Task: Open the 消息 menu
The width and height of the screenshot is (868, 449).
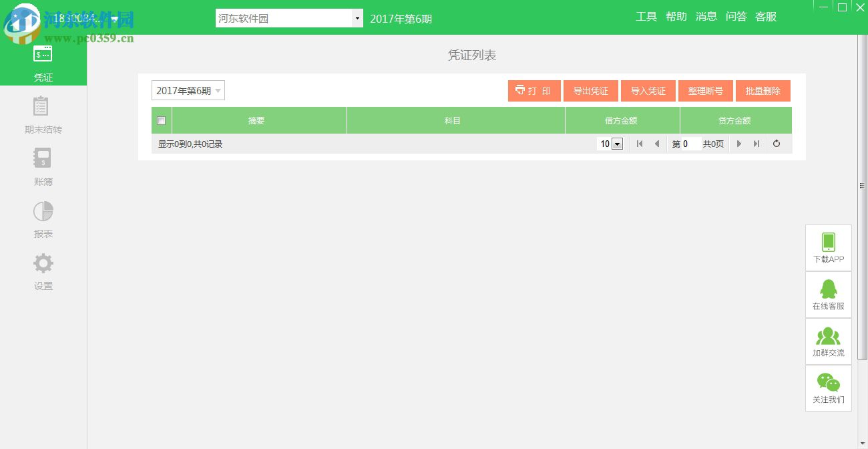Action: pos(706,17)
